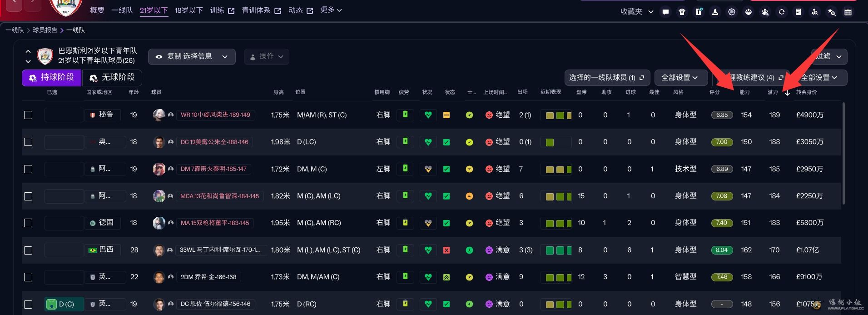Click the Peru flag in the 秘鲁 row
The image size is (868, 315).
pos(93,115)
